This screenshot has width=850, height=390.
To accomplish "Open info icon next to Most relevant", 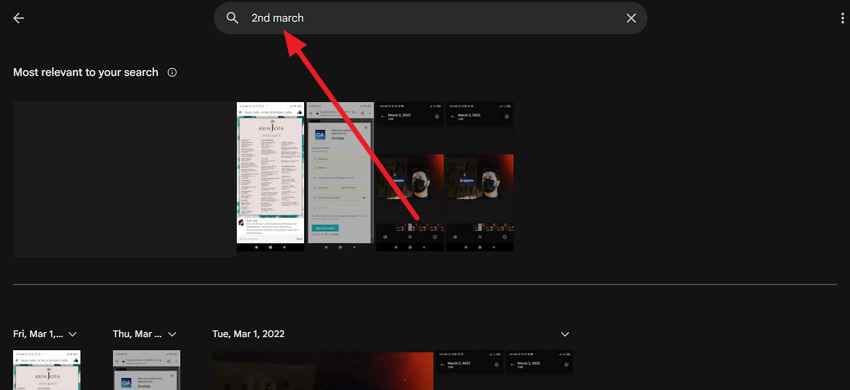I will coord(172,72).
